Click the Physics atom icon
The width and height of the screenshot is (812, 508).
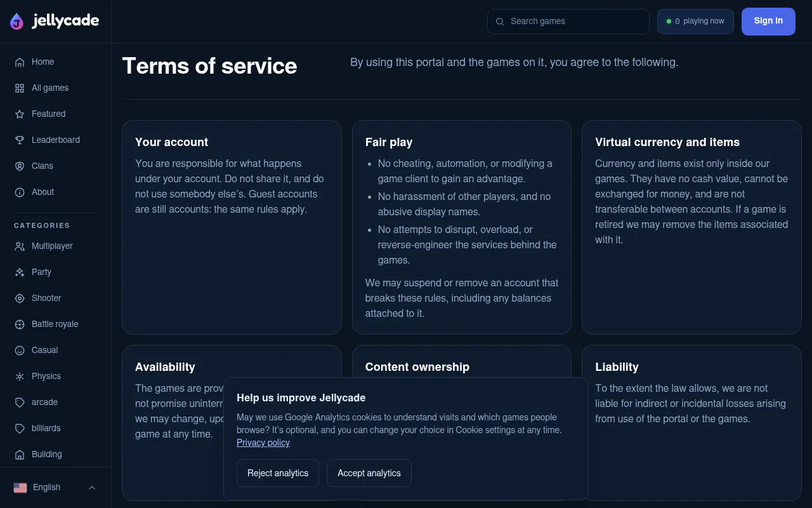pos(20,376)
